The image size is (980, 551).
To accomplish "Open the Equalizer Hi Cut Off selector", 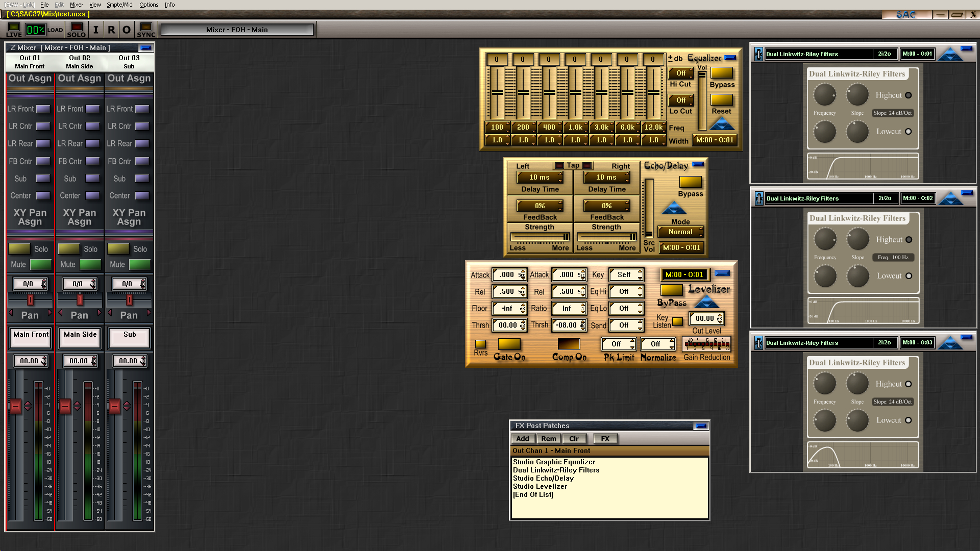I will (x=681, y=73).
